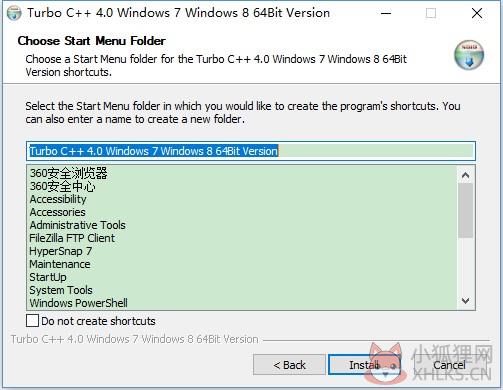Screen dimensions: 503x390
Task: Cancel the Turbo C++ installation
Action: click(x=449, y=365)
